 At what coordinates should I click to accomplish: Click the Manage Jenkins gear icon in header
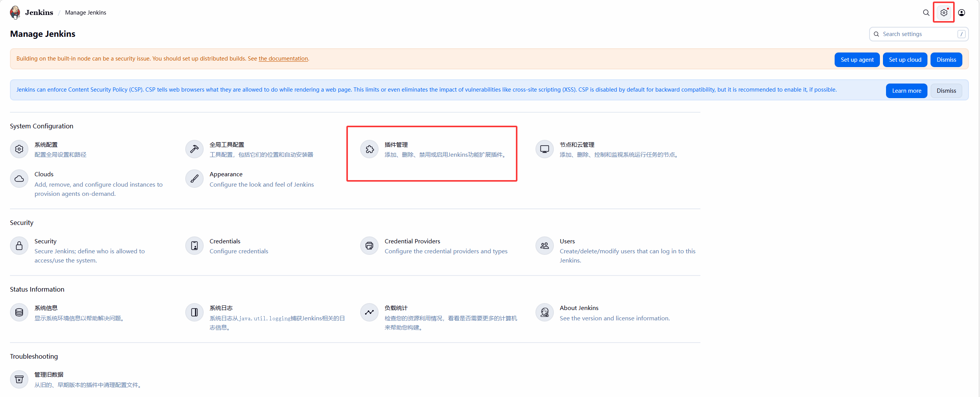tap(944, 13)
